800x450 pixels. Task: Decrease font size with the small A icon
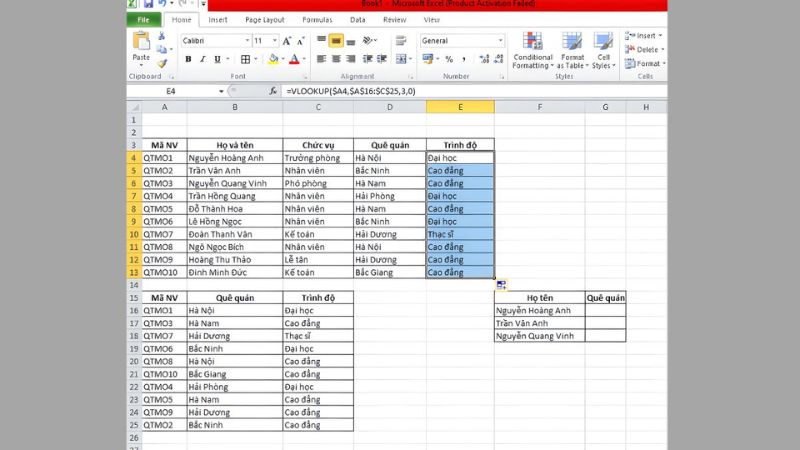point(301,41)
